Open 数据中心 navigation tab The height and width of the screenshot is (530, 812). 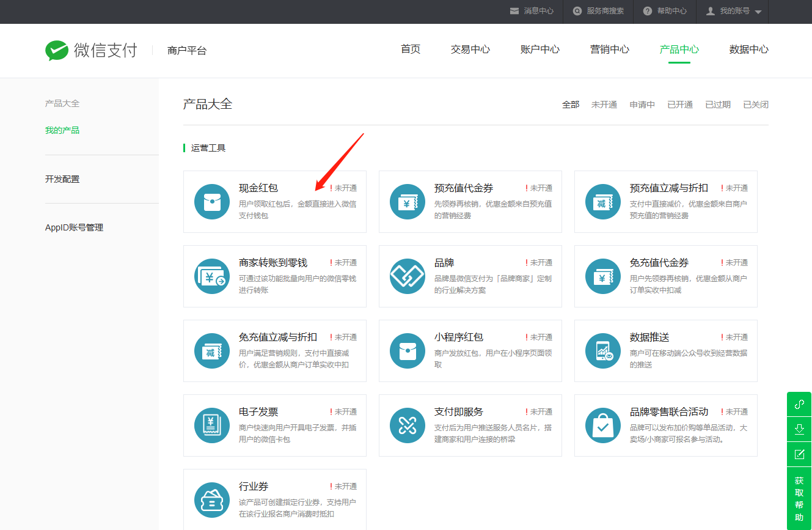(749, 50)
